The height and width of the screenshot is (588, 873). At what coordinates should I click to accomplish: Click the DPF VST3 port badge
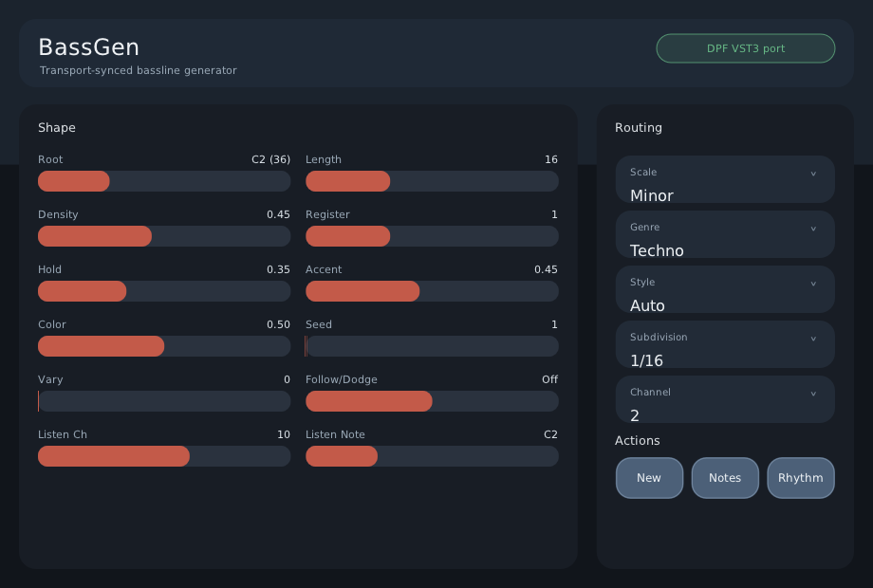coord(746,48)
